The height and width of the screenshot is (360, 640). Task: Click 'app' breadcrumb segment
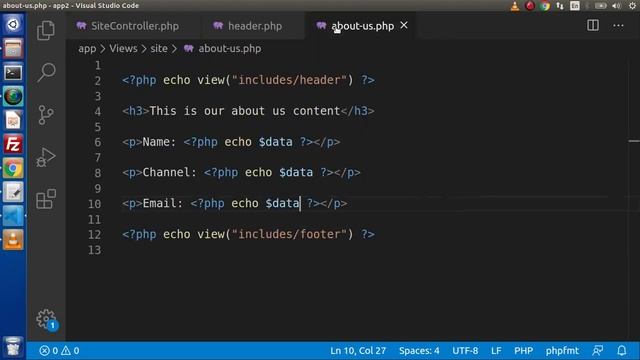(x=87, y=49)
